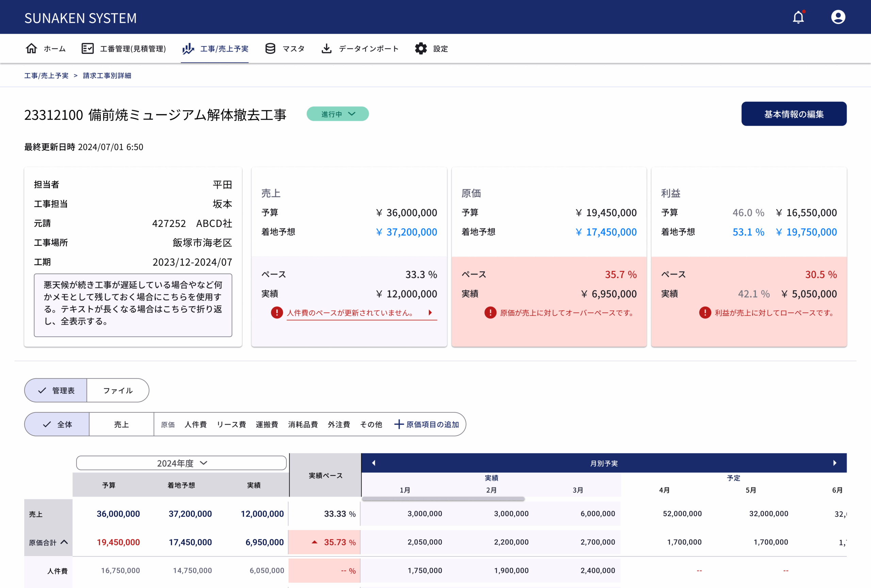Go to previous months with left arrow

(x=373, y=463)
